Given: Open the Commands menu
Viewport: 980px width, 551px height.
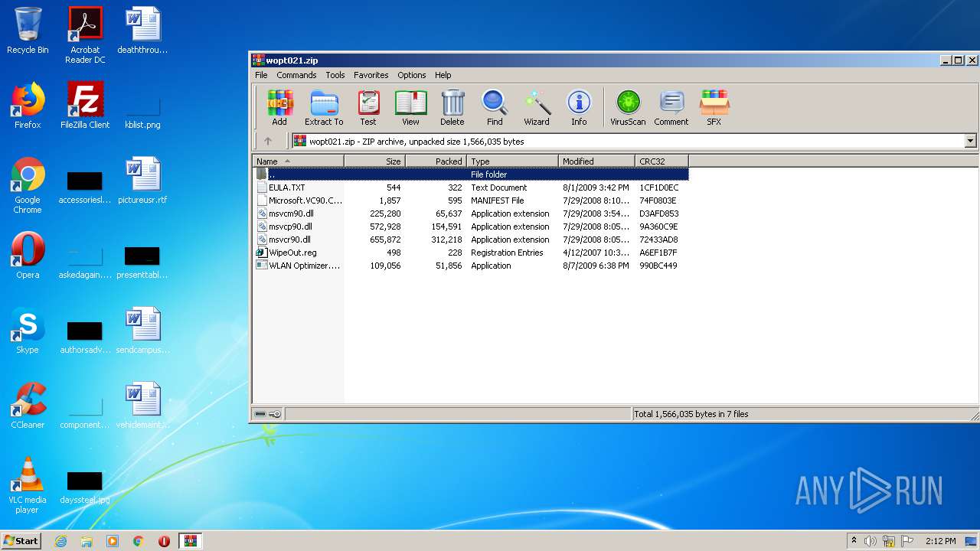Looking at the screenshot, I should point(296,75).
